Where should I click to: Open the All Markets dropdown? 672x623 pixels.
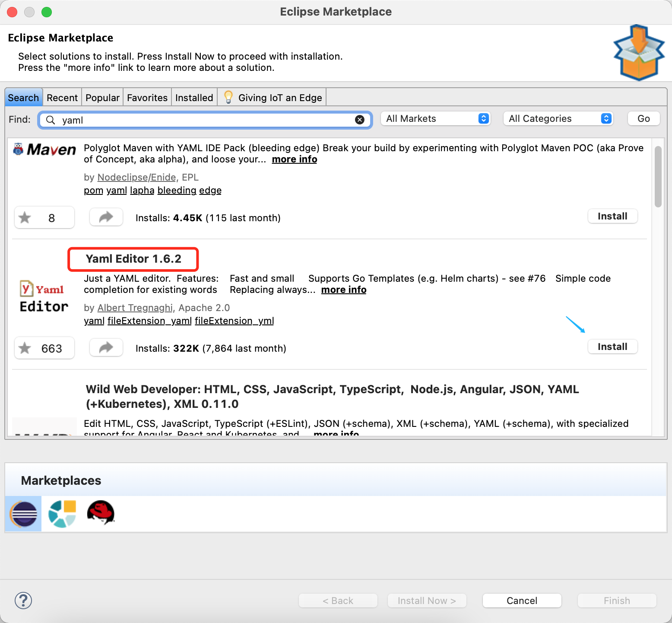pyautogui.click(x=435, y=118)
